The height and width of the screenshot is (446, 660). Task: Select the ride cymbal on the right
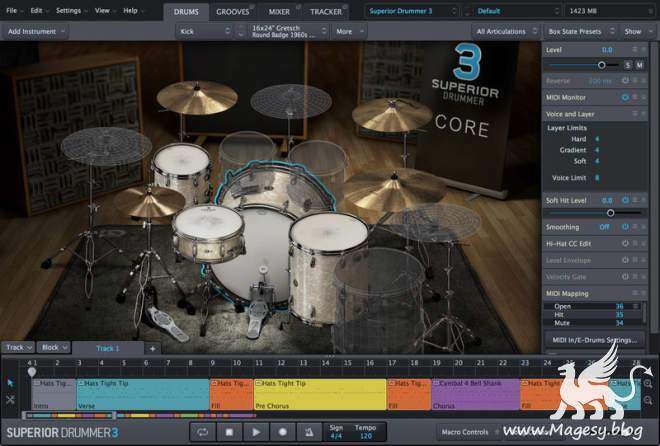[394, 191]
